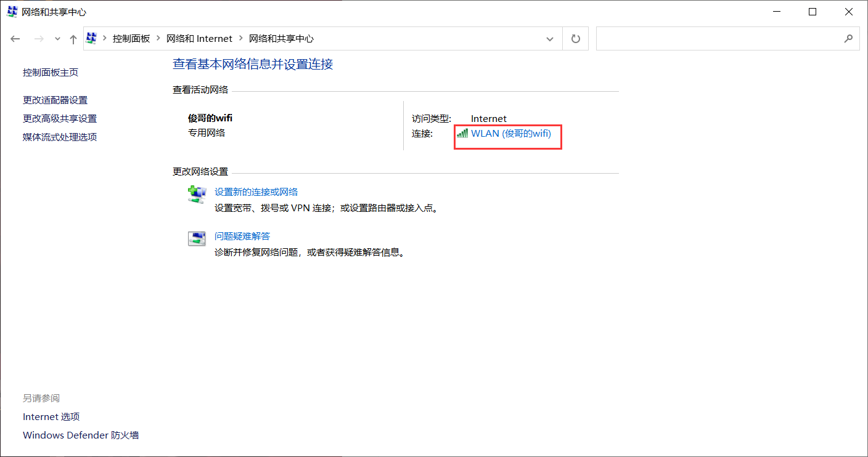This screenshot has height=457, width=868.
Task: Expand the address bar history dropdown
Action: (550, 39)
